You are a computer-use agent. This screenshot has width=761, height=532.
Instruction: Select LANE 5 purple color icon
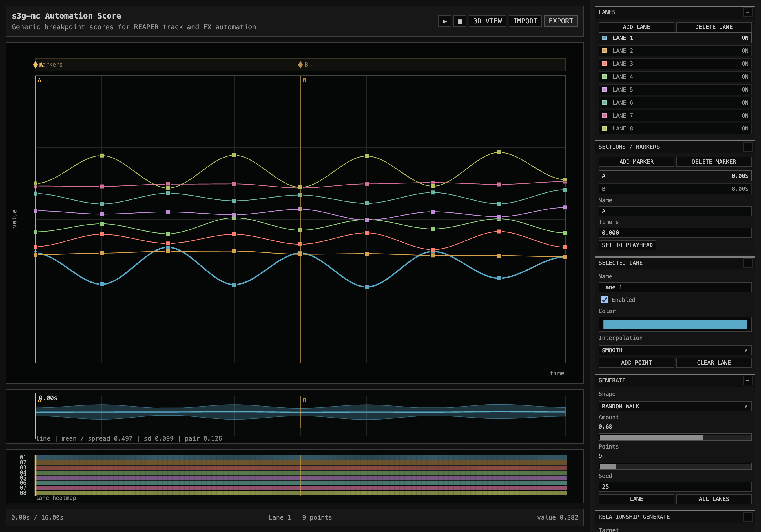[x=604, y=90]
